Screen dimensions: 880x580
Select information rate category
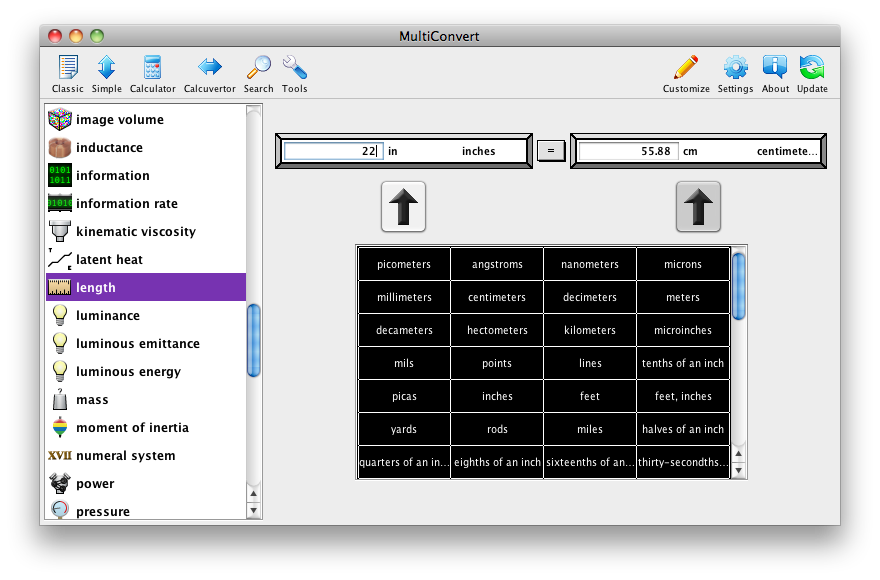tap(146, 203)
